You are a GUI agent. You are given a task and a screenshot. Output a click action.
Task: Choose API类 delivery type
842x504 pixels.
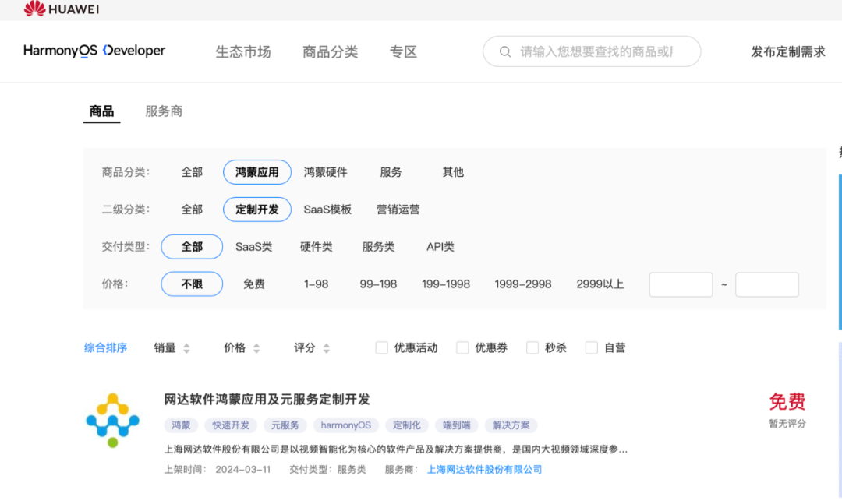click(x=440, y=247)
